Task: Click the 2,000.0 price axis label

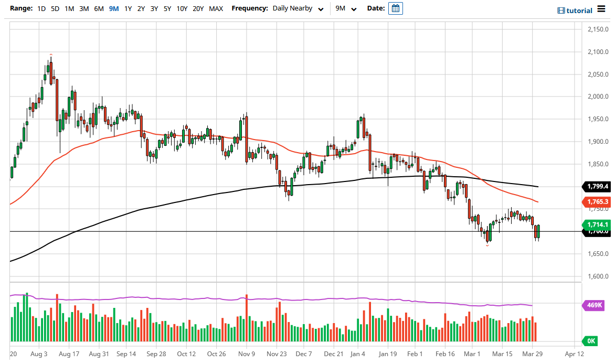Action: click(598, 97)
